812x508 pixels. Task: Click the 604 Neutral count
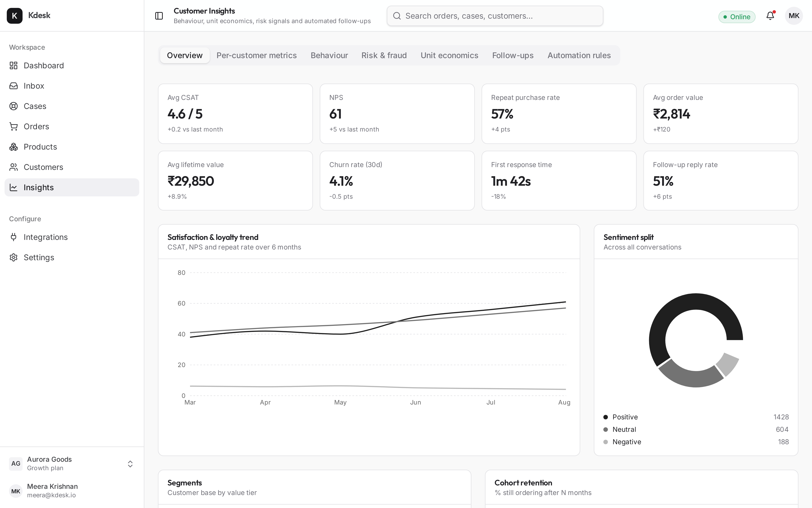pos(782,430)
